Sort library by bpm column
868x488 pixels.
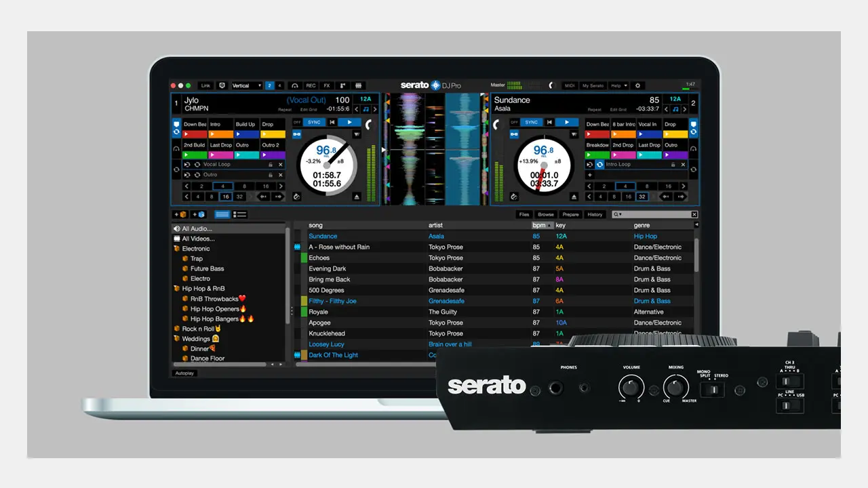[536, 225]
